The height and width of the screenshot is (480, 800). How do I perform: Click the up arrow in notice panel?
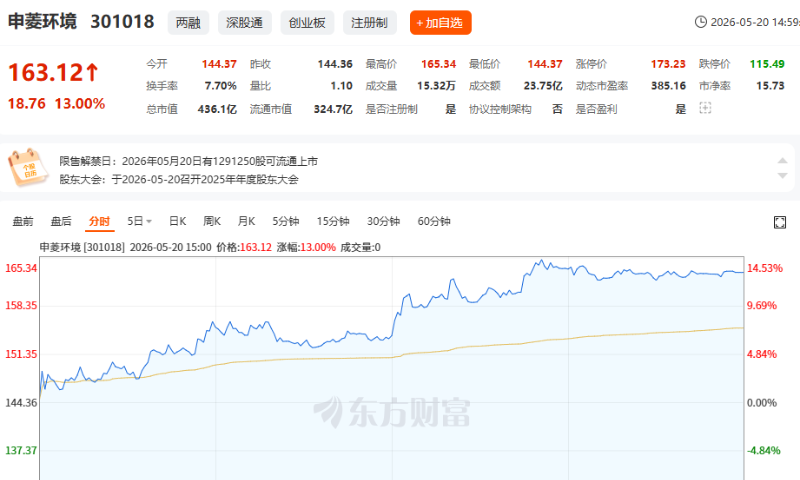782,161
